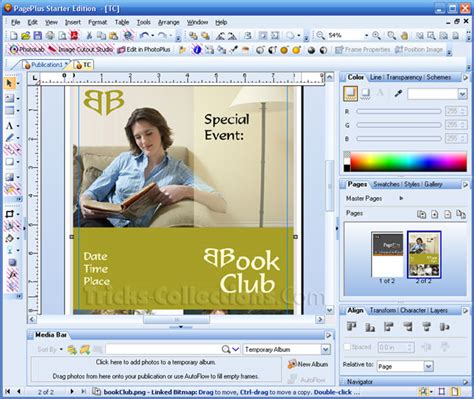Viewport: 474px width, 399px height.
Task: Cut selection with the scissors icon
Action: click(89, 36)
